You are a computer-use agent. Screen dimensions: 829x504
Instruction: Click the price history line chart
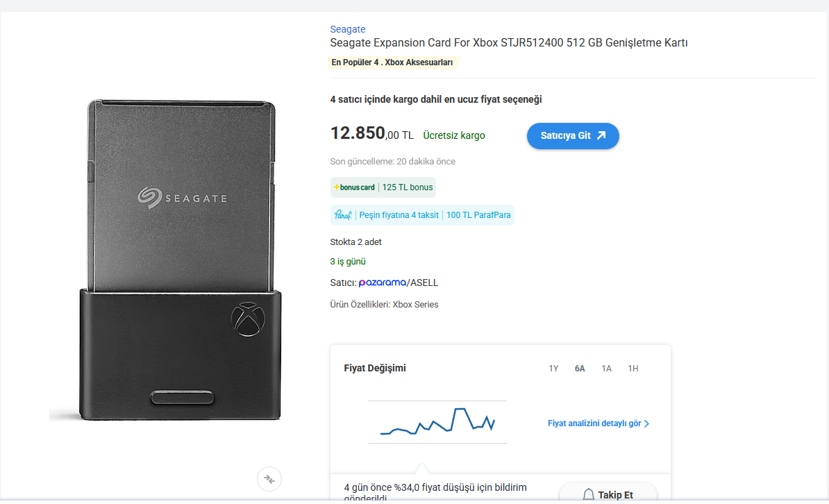437,421
